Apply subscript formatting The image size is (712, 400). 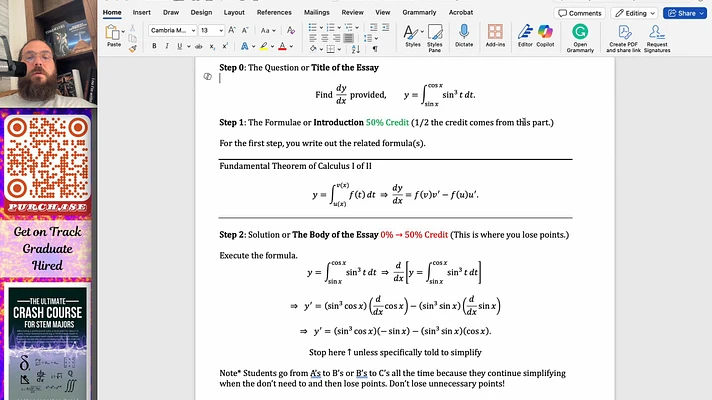click(x=212, y=46)
